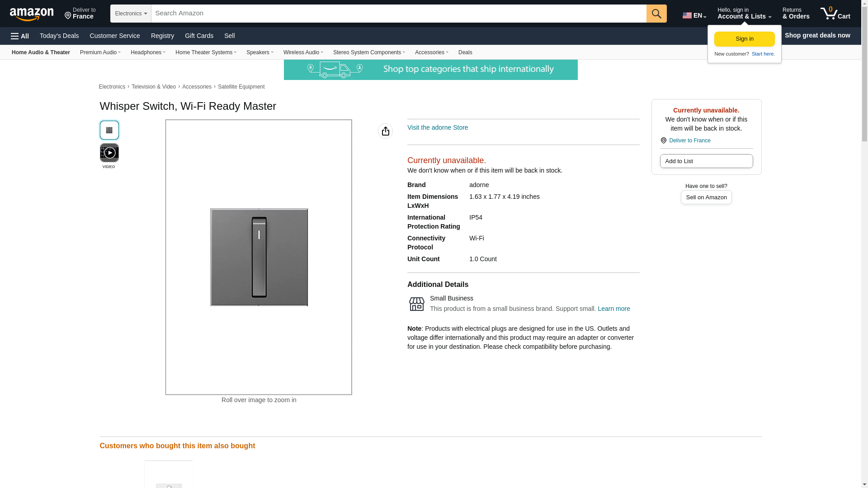Screen dimensions: 868x488
Task: Click in the Search Amazon field
Action: [x=398, y=14]
